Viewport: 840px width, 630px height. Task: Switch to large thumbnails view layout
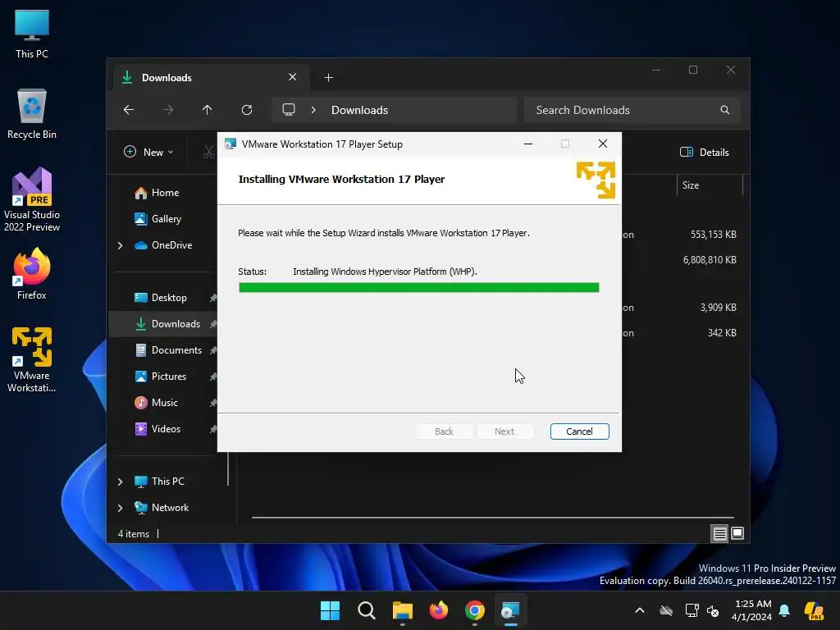(x=737, y=533)
